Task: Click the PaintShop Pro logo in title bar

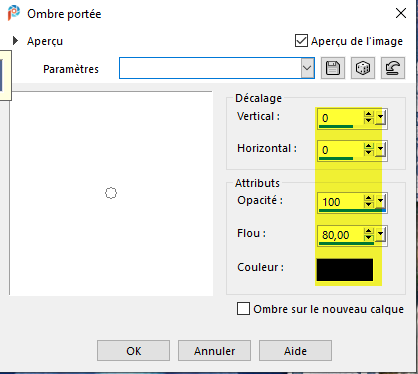Action: coord(14,13)
